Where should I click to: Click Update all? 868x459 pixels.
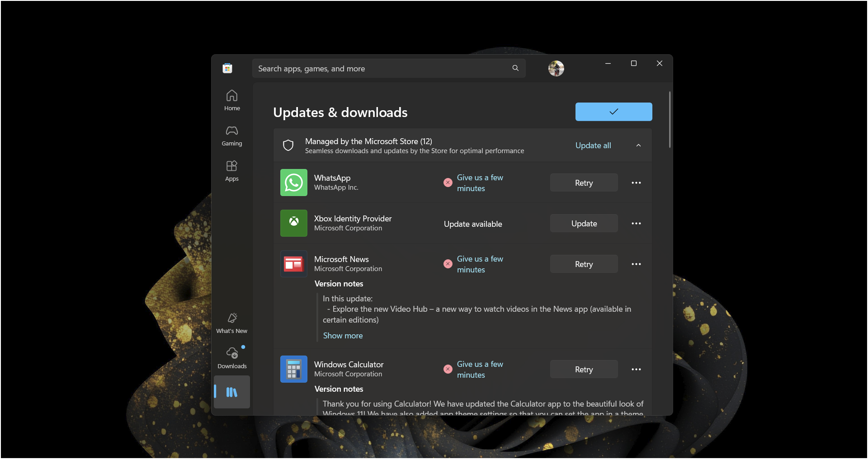pos(593,145)
